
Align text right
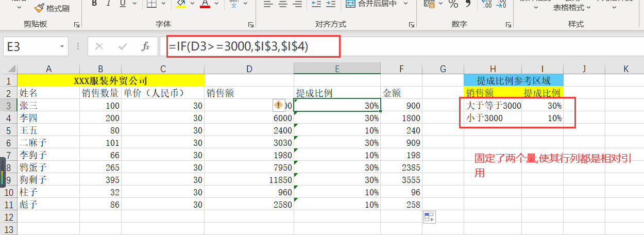click(297, 4)
